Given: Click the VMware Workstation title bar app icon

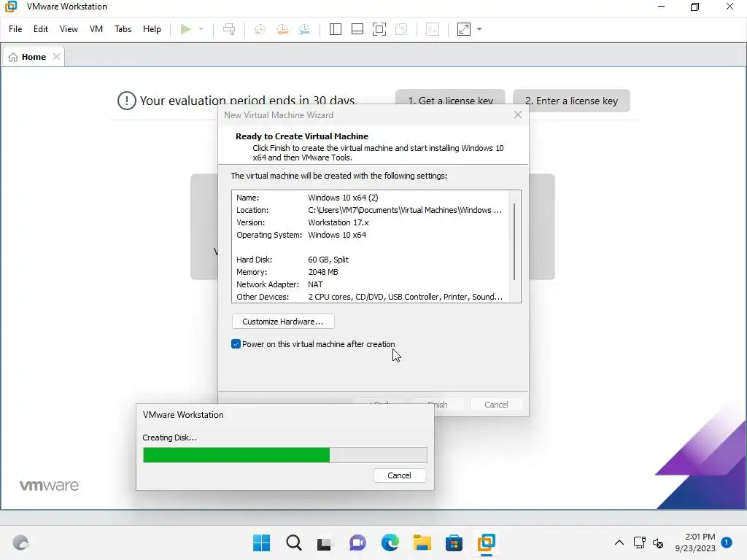Looking at the screenshot, I should (11, 7).
